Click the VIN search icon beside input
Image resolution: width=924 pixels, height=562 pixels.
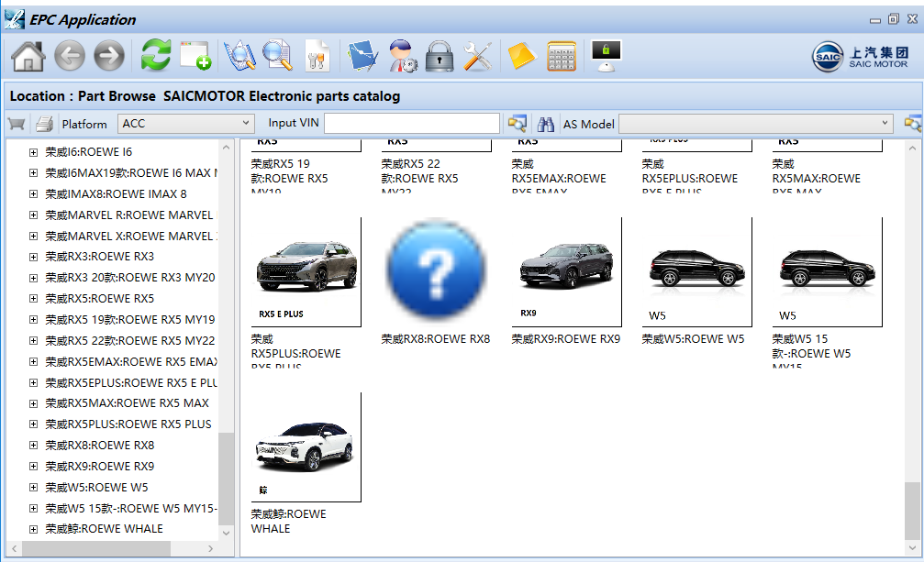click(x=517, y=124)
